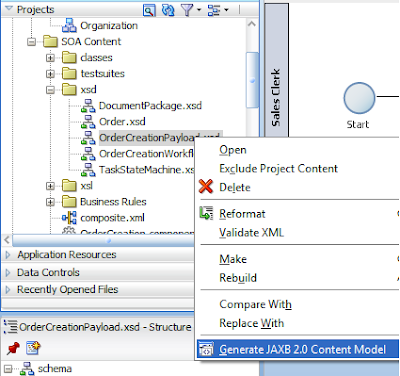Expand the Application Resources panel
The height and width of the screenshot is (376, 400).
(8, 255)
